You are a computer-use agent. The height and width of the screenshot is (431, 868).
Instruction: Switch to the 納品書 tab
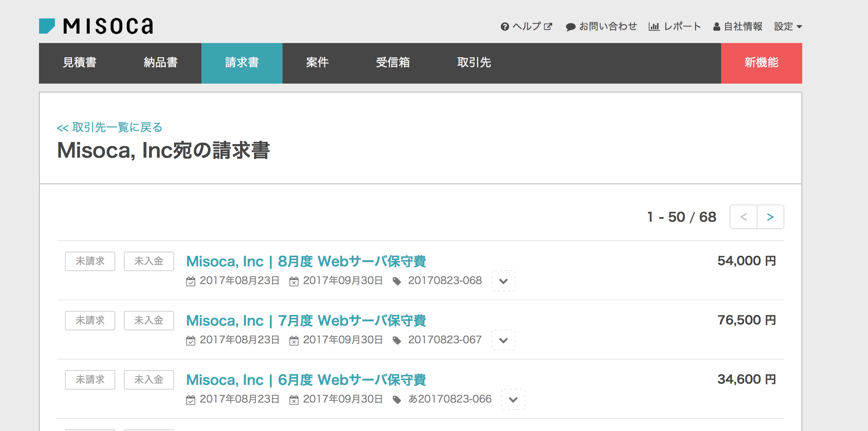coord(161,63)
